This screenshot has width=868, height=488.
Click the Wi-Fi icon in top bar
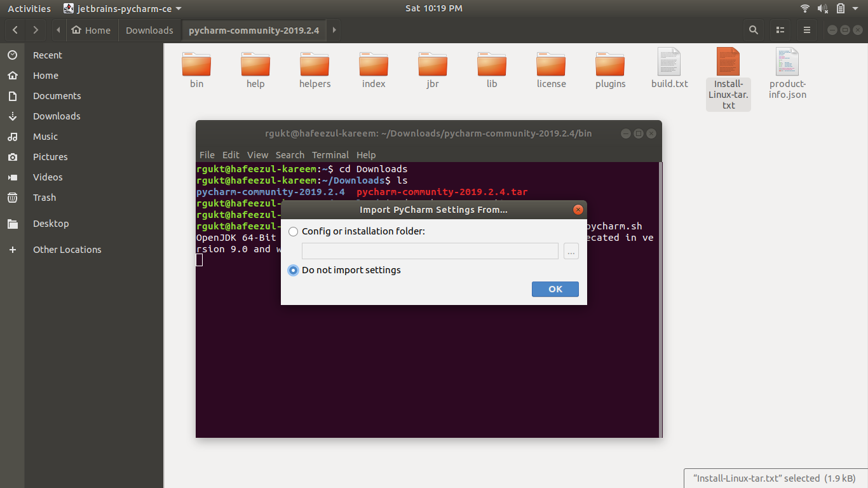point(805,8)
